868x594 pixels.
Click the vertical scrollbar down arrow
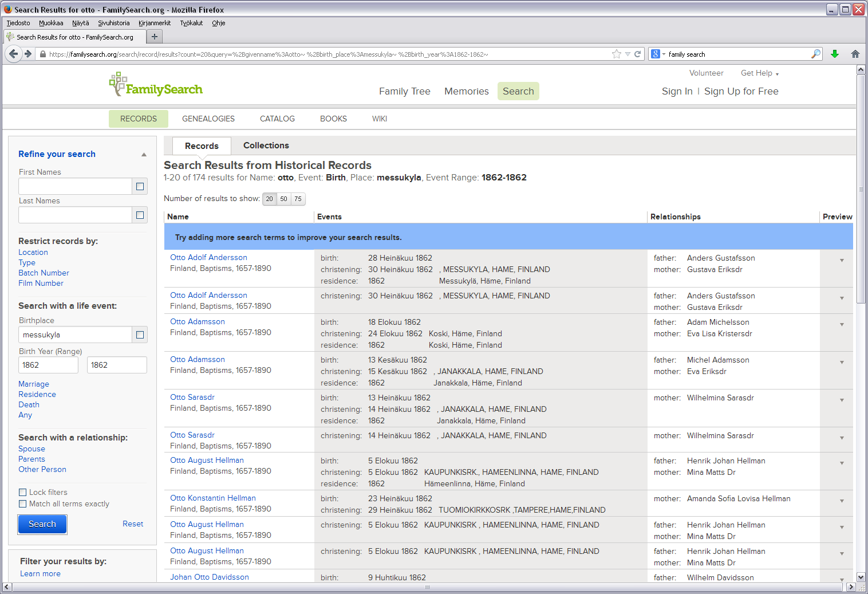tap(861, 577)
